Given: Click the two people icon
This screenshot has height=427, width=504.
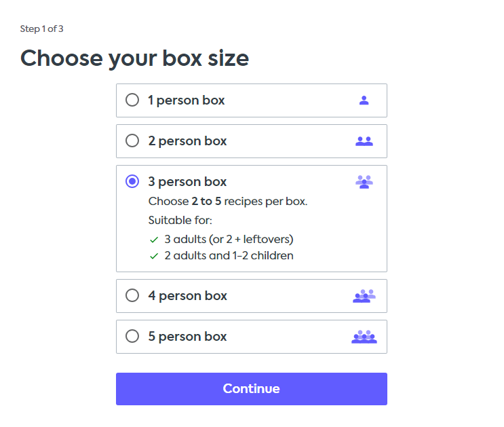Looking at the screenshot, I should click(364, 141).
